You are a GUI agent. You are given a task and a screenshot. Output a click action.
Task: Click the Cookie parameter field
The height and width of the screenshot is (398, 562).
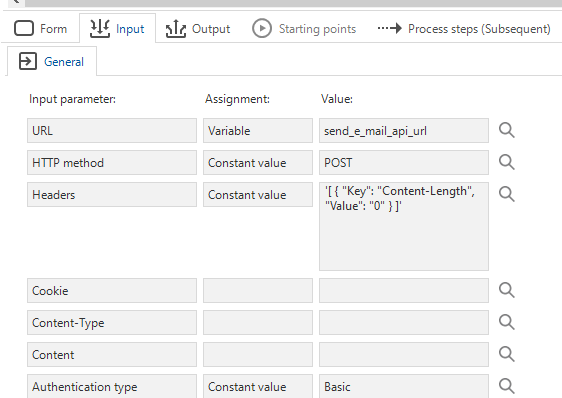click(x=112, y=290)
